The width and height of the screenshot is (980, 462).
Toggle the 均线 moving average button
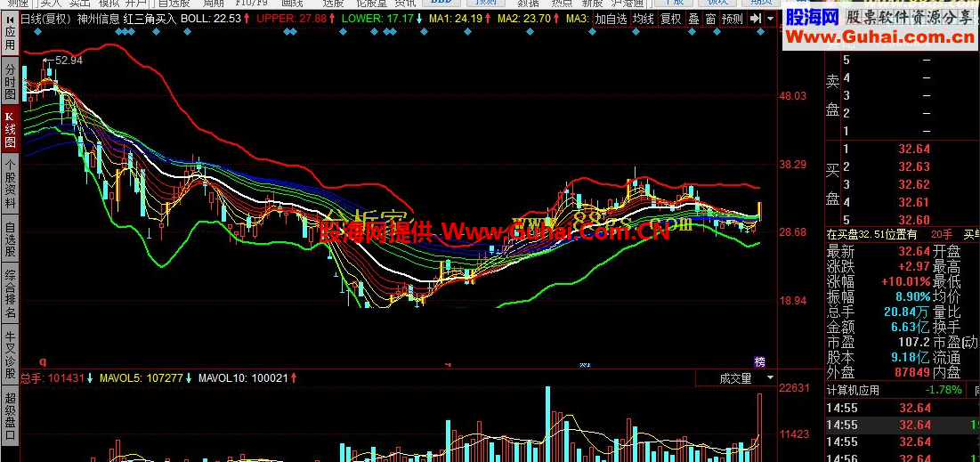(x=644, y=19)
